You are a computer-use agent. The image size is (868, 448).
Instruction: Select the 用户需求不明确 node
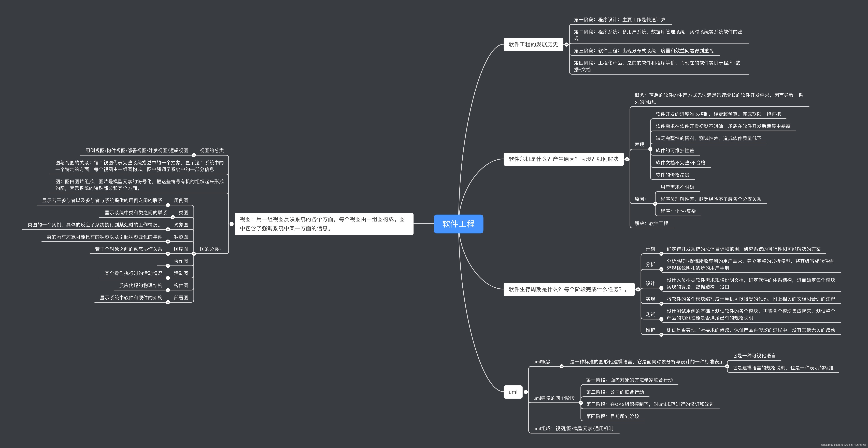(x=677, y=187)
